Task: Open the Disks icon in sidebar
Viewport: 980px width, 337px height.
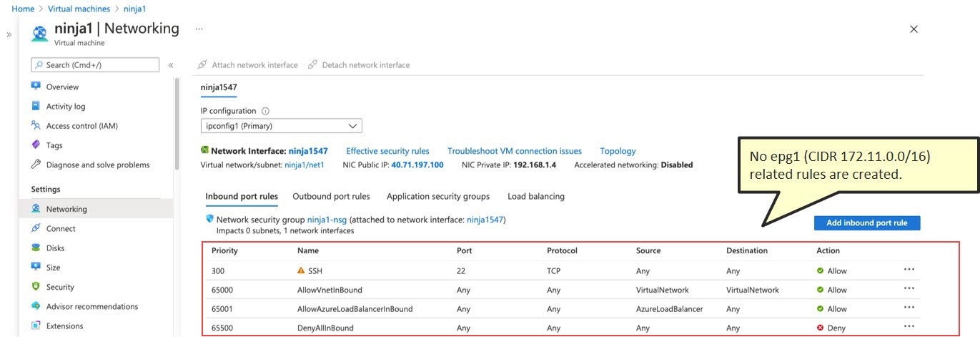Action: 36,248
